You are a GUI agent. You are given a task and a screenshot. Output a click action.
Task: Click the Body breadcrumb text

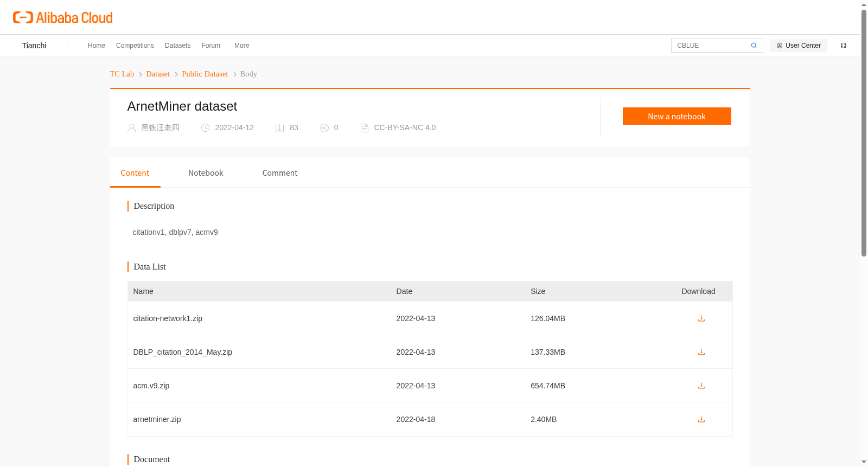click(x=248, y=74)
